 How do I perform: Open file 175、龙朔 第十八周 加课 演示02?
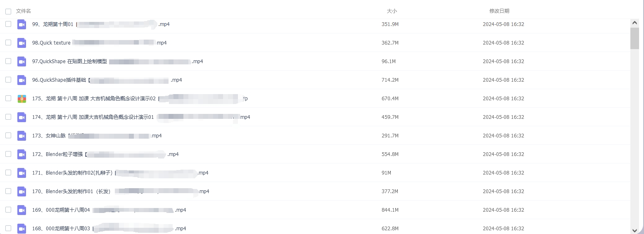coord(140,99)
